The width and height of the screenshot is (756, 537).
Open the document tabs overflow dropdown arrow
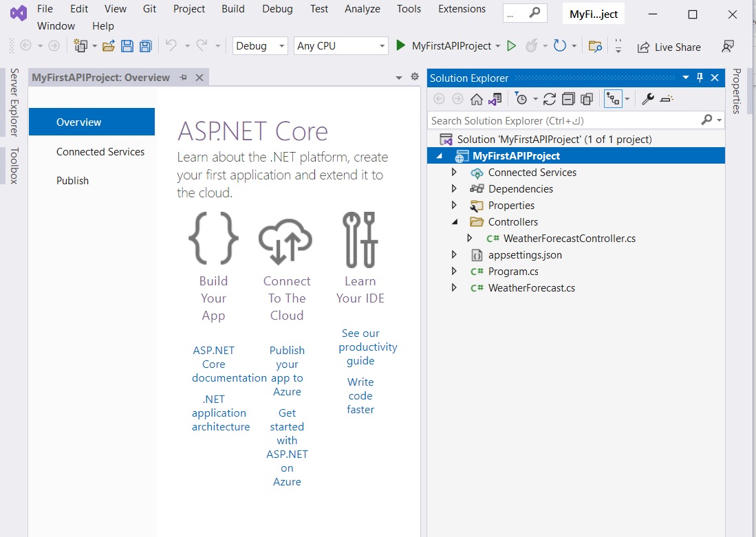click(399, 78)
